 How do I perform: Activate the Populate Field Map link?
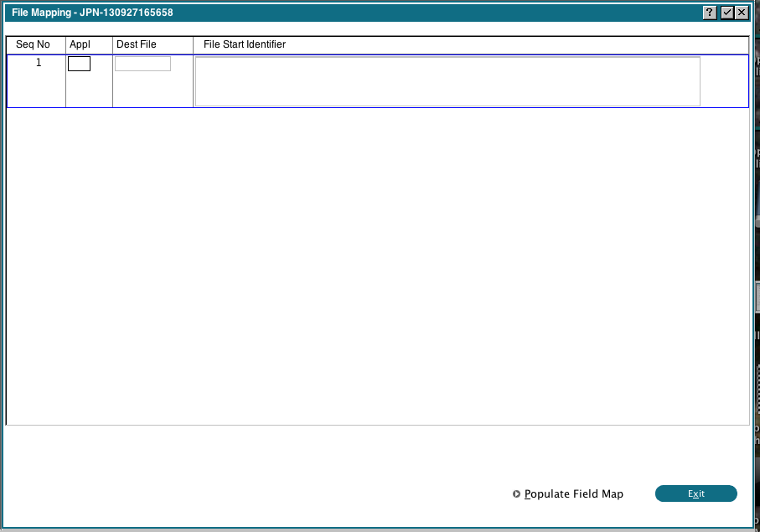click(572, 494)
